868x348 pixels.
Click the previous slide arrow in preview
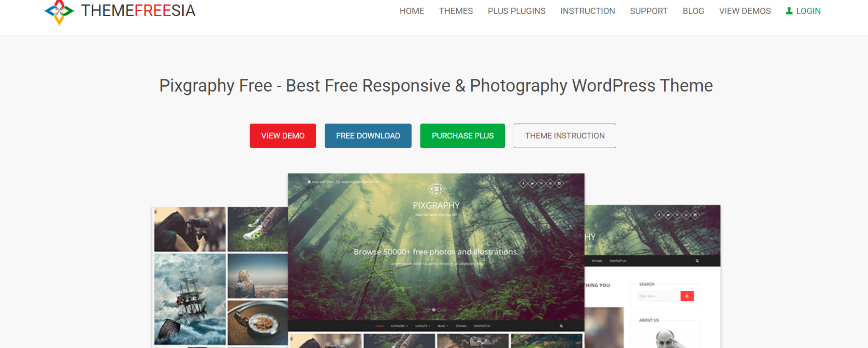(x=302, y=255)
